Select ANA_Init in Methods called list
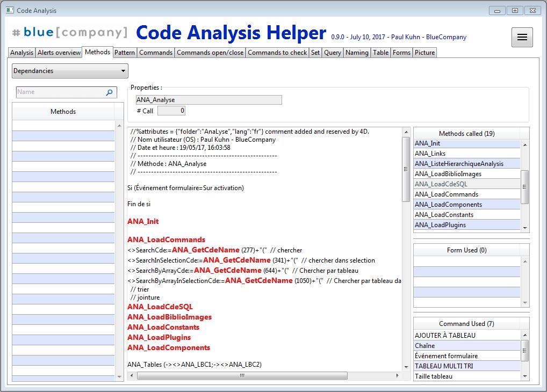Screen dimensions: 547x392 [x=467, y=143]
